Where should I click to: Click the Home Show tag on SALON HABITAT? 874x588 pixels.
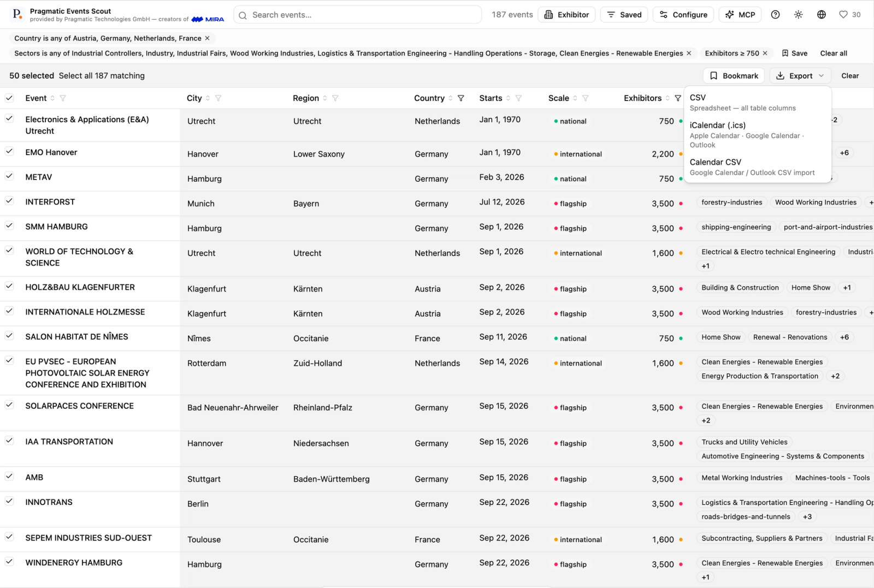721,337
